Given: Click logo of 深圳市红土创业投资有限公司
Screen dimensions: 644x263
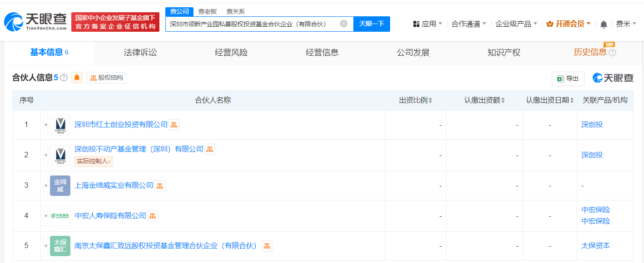Looking at the screenshot, I should (60, 125).
